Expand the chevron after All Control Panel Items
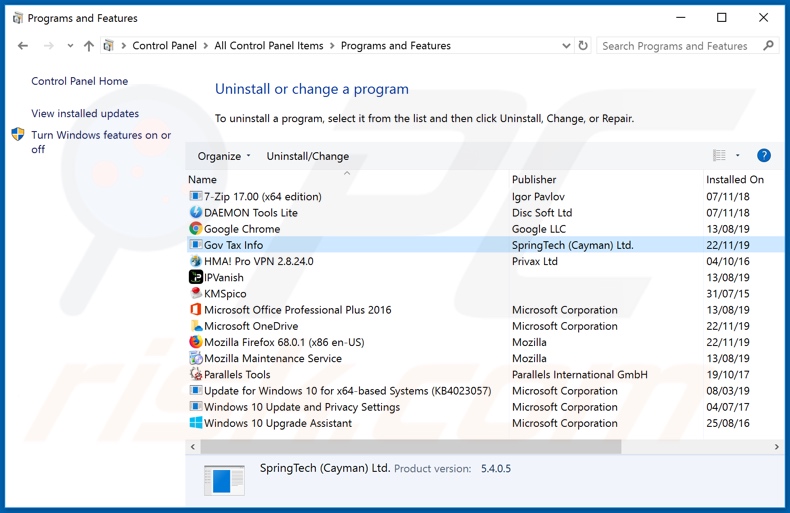790x513 pixels. [332, 46]
